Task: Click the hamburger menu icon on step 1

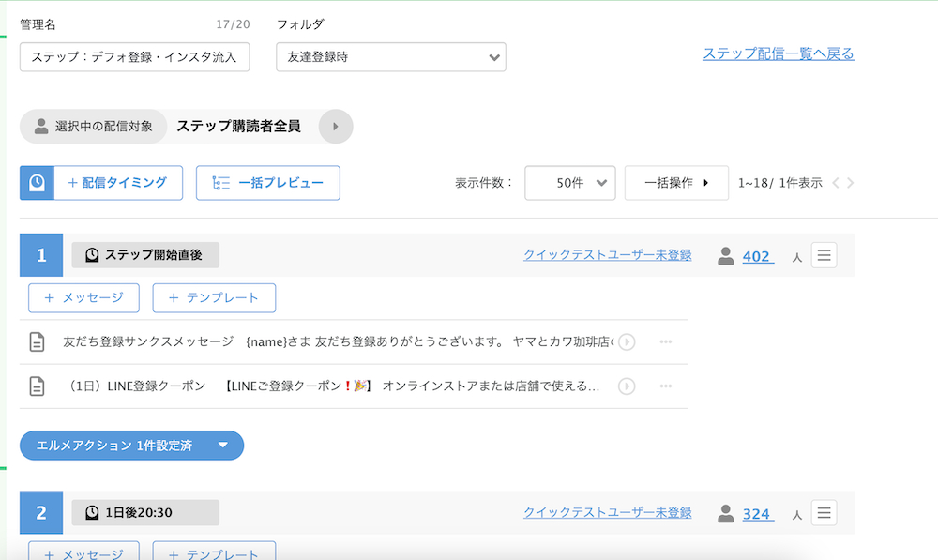Action: 824,254
